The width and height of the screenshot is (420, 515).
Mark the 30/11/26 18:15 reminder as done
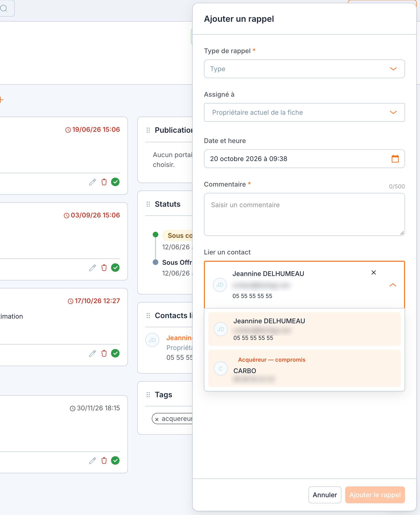(x=115, y=460)
